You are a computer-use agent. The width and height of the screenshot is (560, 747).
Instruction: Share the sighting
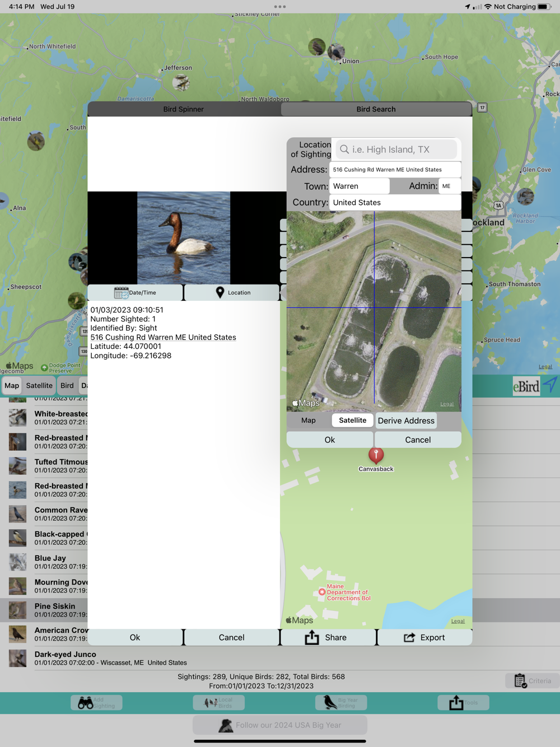[328, 637]
